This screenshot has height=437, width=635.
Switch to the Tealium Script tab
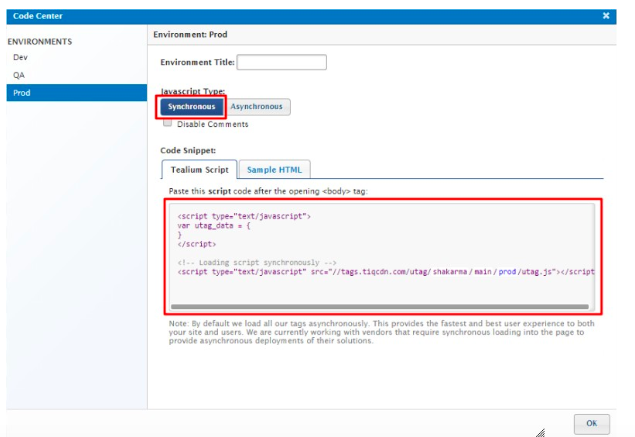(199, 170)
